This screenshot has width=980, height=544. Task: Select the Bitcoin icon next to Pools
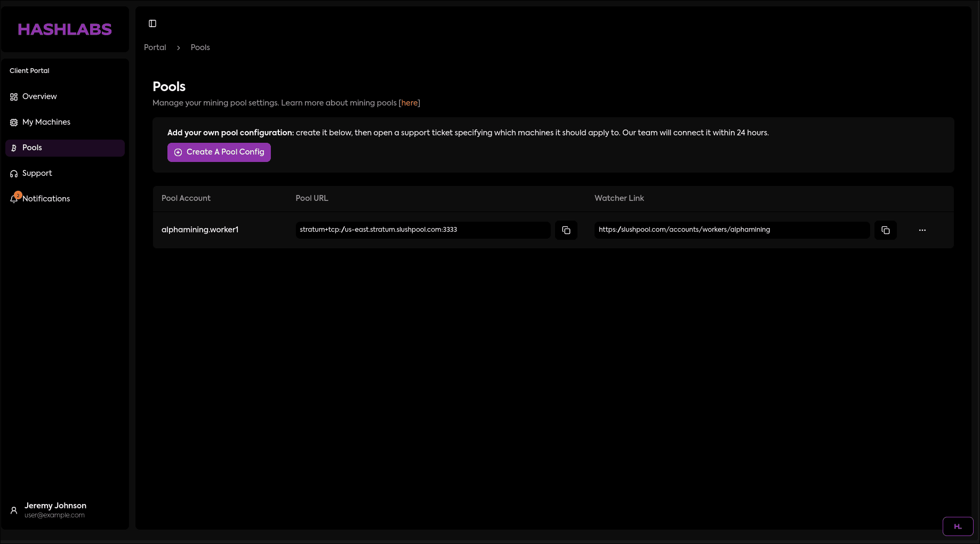(13, 148)
